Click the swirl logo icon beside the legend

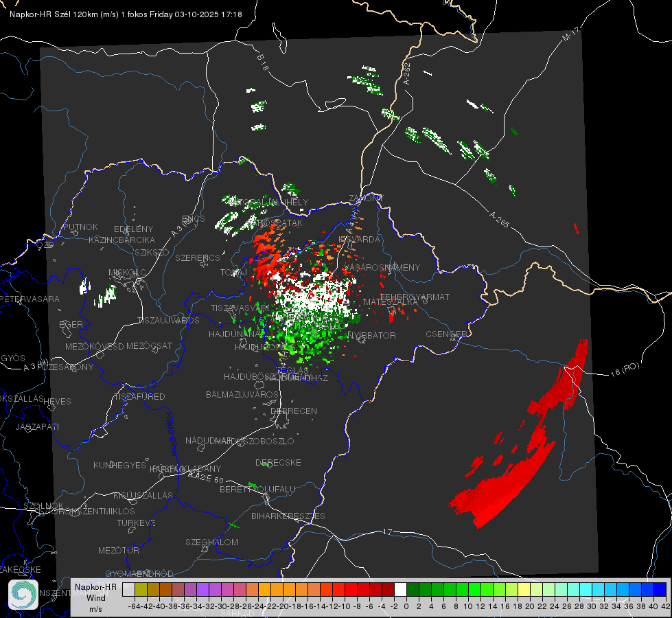pyautogui.click(x=23, y=594)
